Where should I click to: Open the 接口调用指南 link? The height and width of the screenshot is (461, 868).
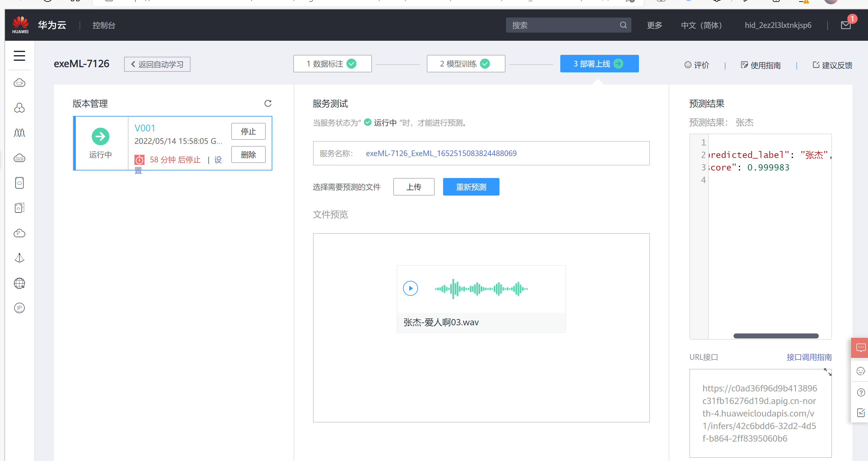[809, 357]
